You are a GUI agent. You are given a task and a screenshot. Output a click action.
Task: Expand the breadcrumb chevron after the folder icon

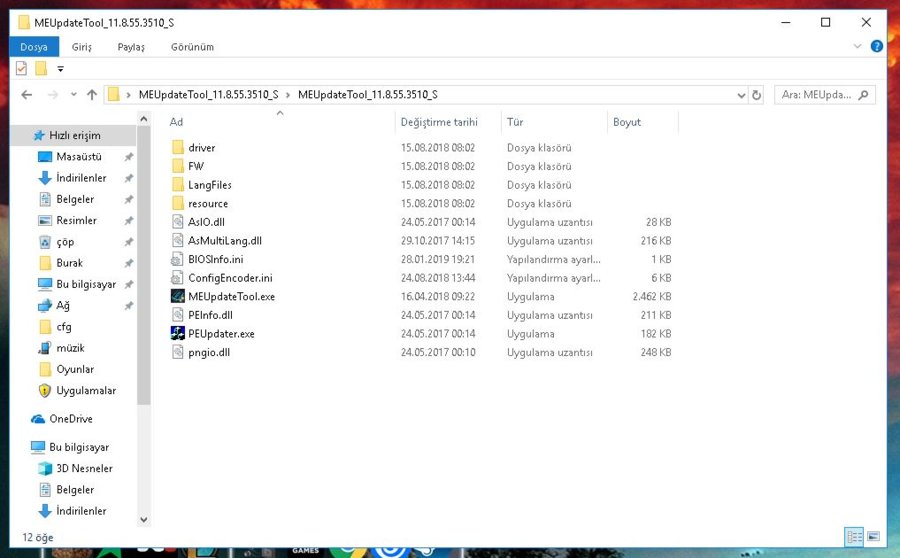128,95
